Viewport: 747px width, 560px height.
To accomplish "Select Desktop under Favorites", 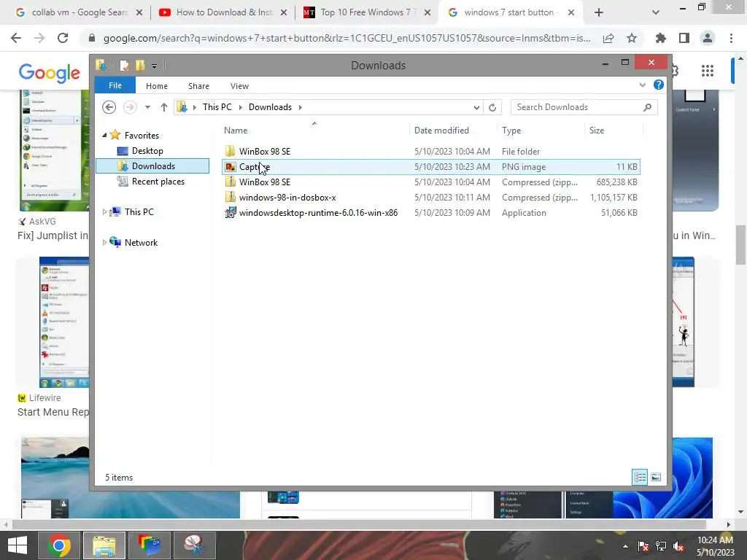I will 147,151.
